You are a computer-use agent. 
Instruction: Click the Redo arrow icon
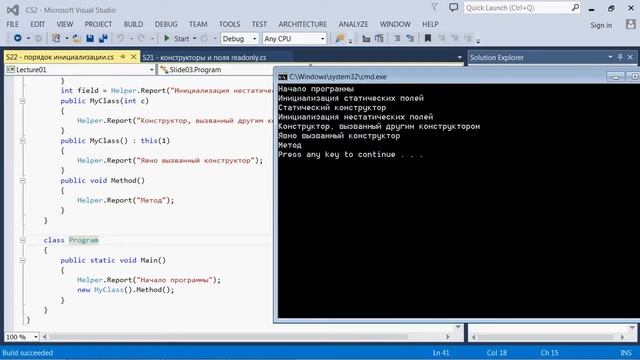[141, 38]
